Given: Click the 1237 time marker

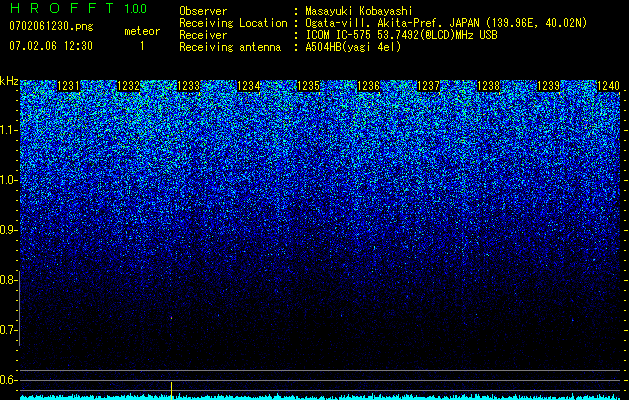Looking at the screenshot, I should (428, 86).
